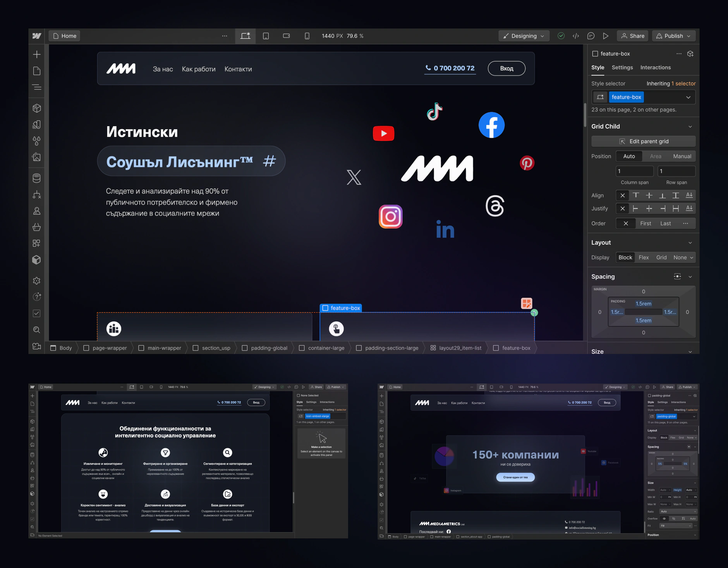
Task: Open the Home page tab
Action: [65, 36]
